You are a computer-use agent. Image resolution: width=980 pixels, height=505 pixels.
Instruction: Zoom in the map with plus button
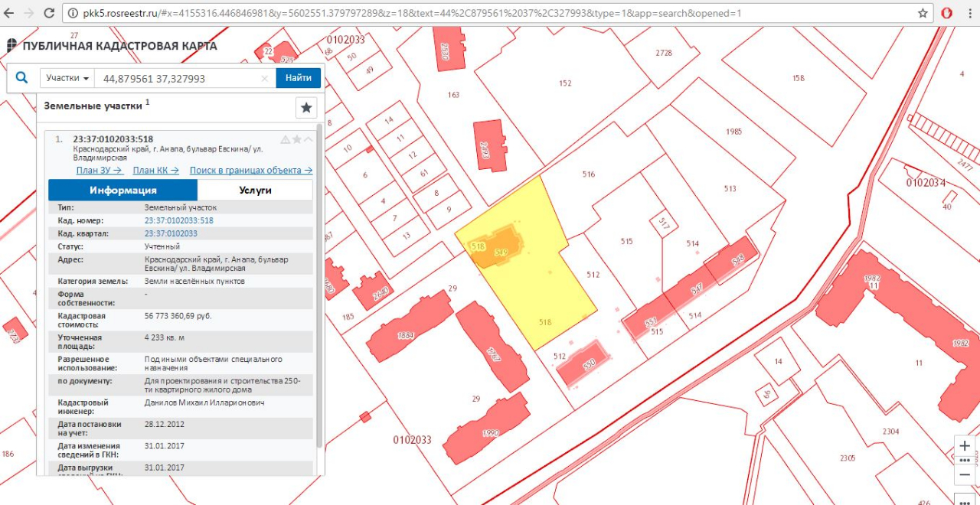[965, 446]
